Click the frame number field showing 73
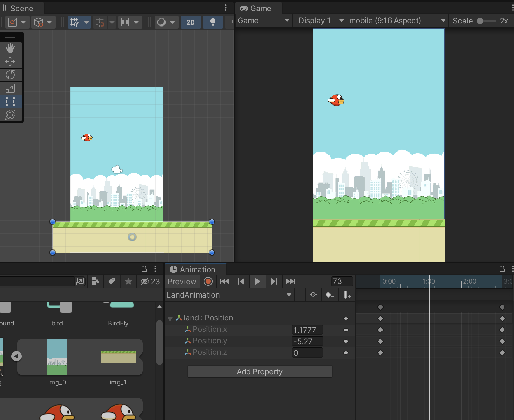The height and width of the screenshot is (420, 514). pyautogui.click(x=342, y=281)
